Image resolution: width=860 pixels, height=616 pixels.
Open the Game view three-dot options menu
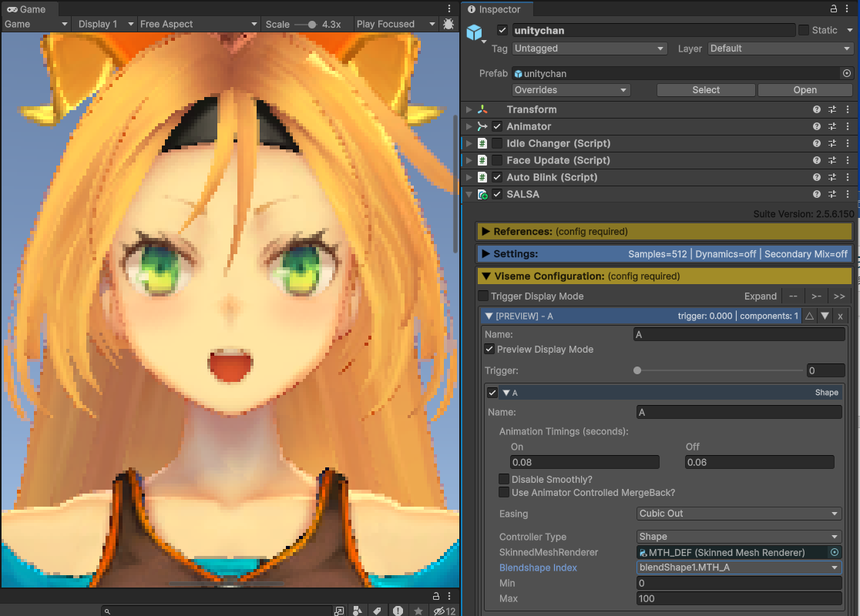[x=449, y=8]
